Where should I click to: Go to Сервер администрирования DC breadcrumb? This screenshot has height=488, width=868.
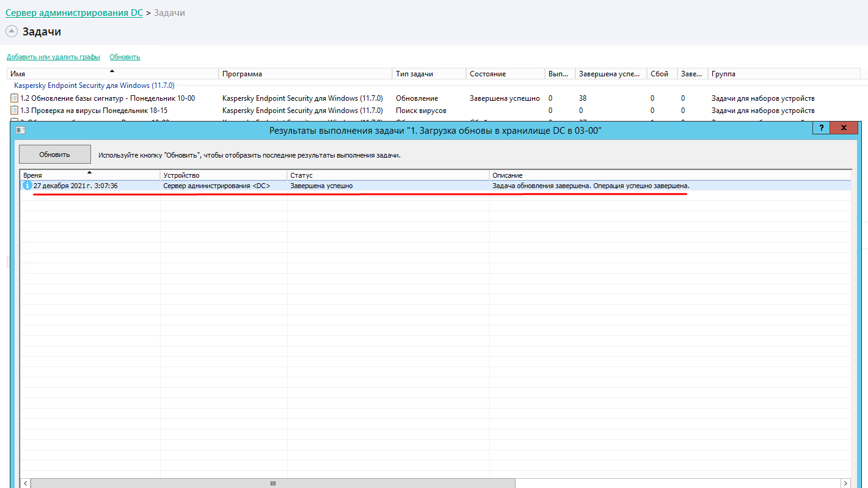[74, 13]
